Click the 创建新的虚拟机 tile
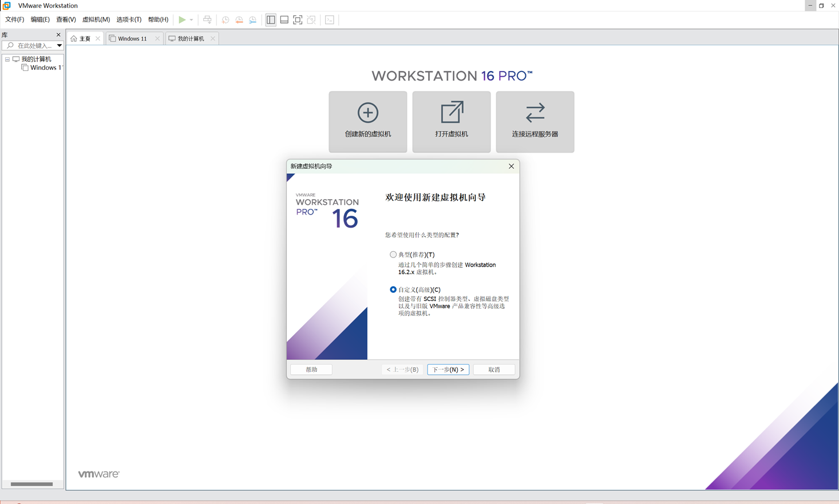Screen dimensions: 839x504 pos(368,122)
